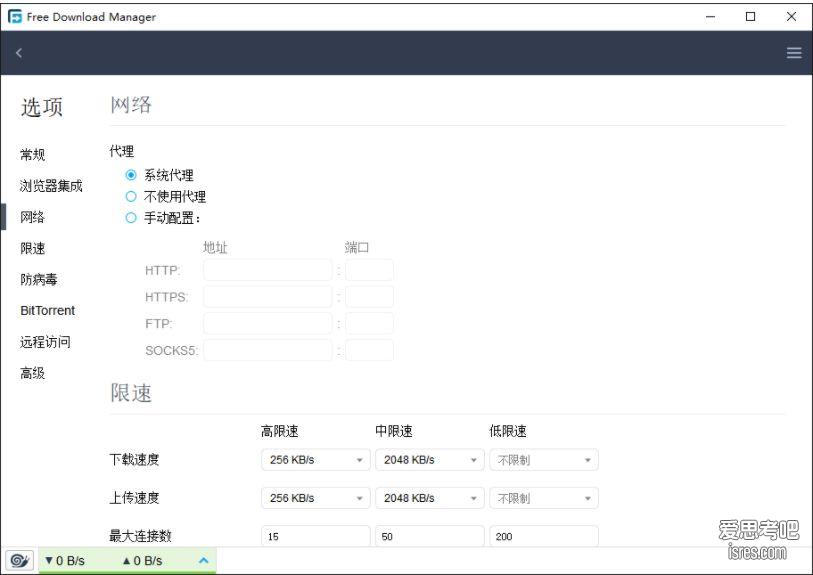Click the 代理 subsection label
The image size is (813, 575).
122,151
